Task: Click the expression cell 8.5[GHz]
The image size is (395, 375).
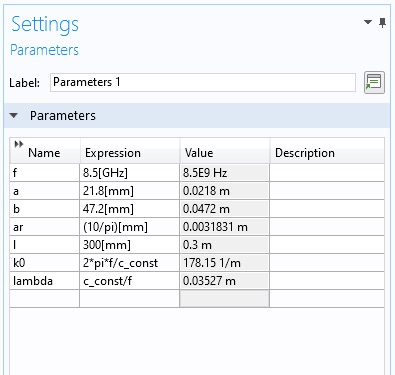Action: click(x=130, y=173)
